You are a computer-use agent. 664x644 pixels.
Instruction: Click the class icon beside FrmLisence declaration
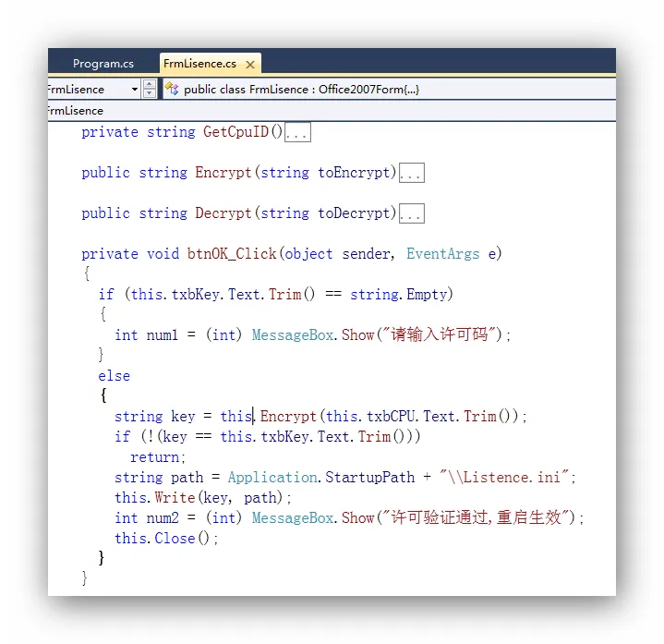tap(172, 89)
